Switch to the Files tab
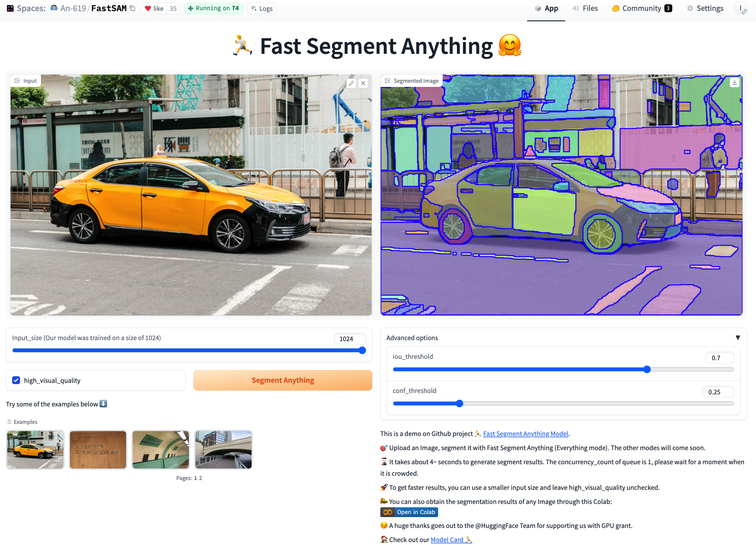The height and width of the screenshot is (545, 756). tap(585, 8)
